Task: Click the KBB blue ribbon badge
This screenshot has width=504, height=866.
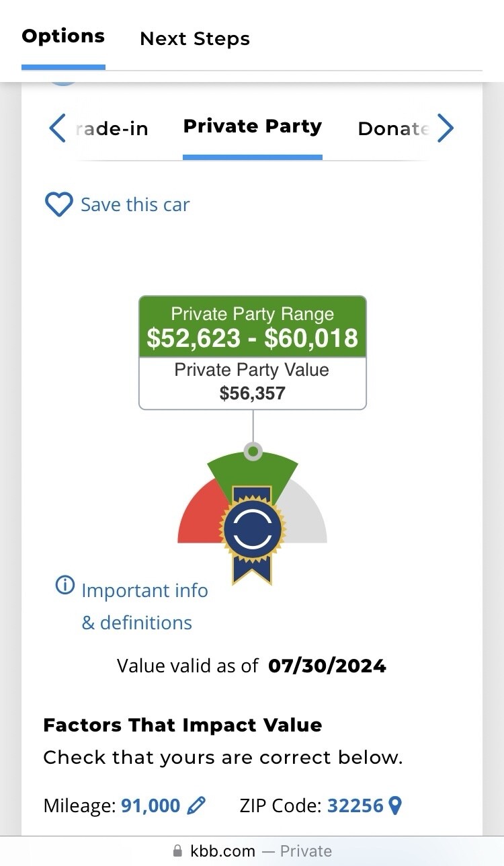Action: pos(252,530)
